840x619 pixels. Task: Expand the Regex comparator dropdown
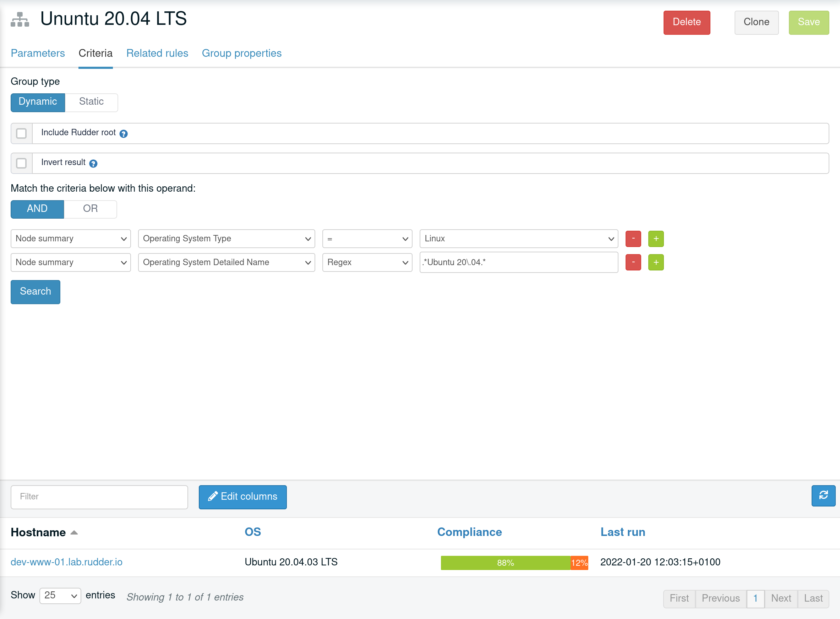point(367,262)
